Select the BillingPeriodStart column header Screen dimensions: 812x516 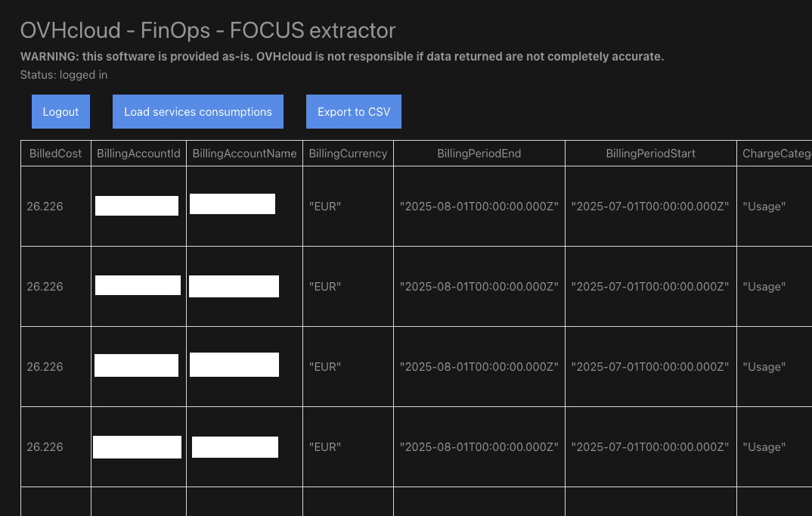click(x=650, y=154)
